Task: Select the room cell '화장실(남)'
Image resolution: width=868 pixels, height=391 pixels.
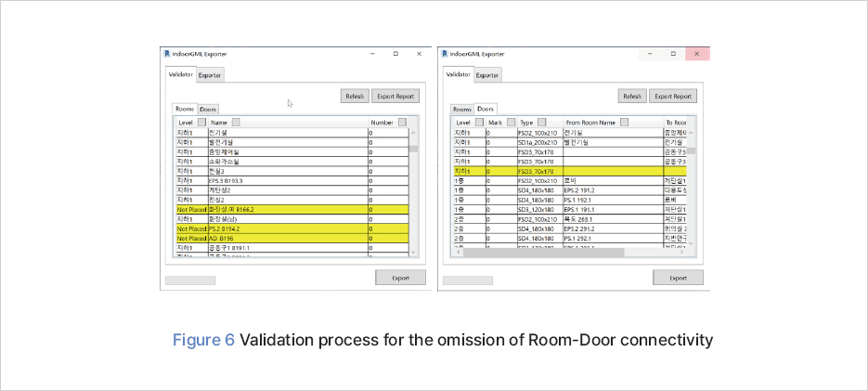Action: coord(288,219)
